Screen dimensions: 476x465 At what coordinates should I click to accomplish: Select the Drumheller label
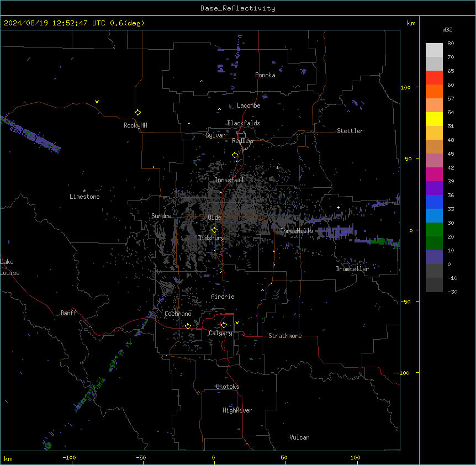352,269
